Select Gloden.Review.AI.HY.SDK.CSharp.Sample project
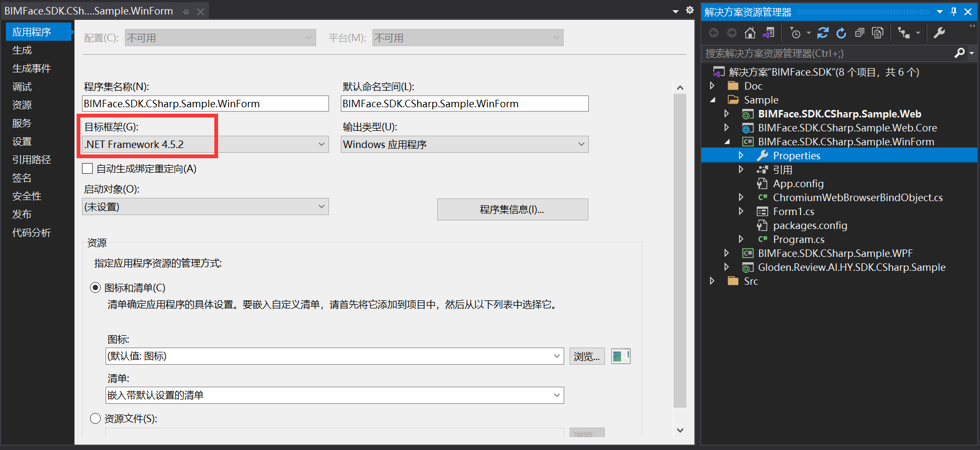Screen dimensions: 980x450 [851, 267]
